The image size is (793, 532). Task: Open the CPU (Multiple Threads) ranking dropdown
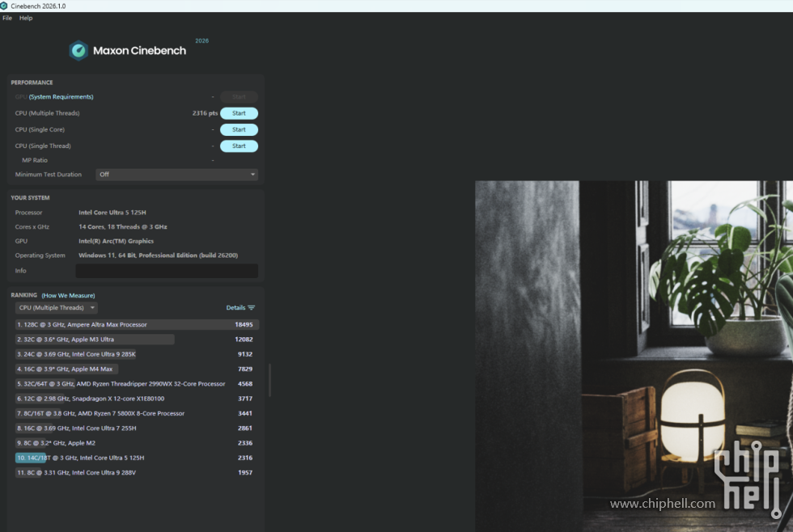click(55, 307)
